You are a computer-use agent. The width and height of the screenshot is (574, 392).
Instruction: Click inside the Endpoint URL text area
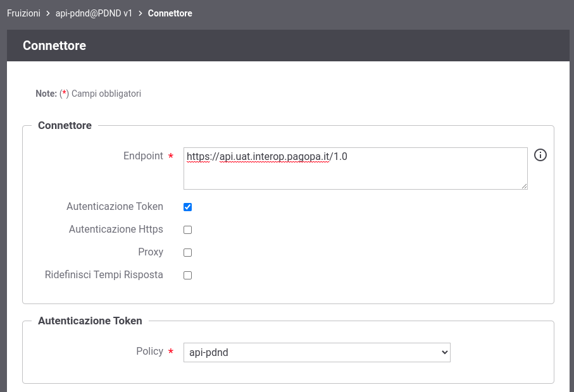coord(355,169)
